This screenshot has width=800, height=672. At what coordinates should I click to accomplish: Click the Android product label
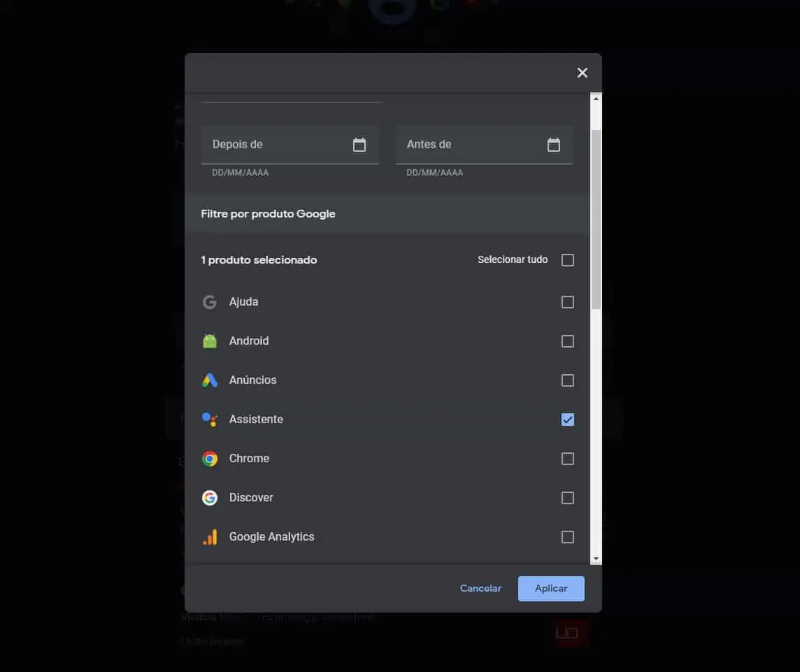248,341
